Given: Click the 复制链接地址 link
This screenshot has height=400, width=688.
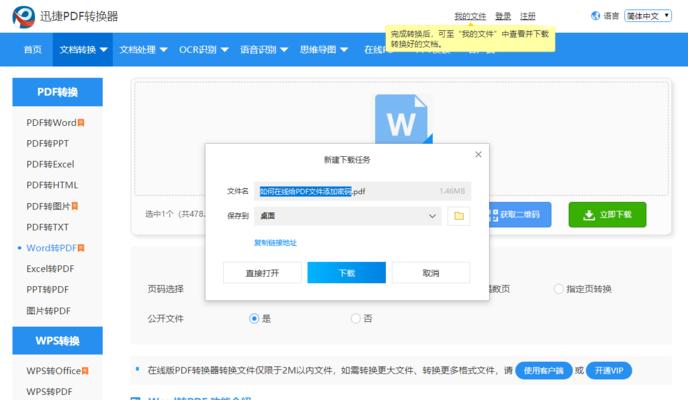Looking at the screenshot, I should click(276, 243).
